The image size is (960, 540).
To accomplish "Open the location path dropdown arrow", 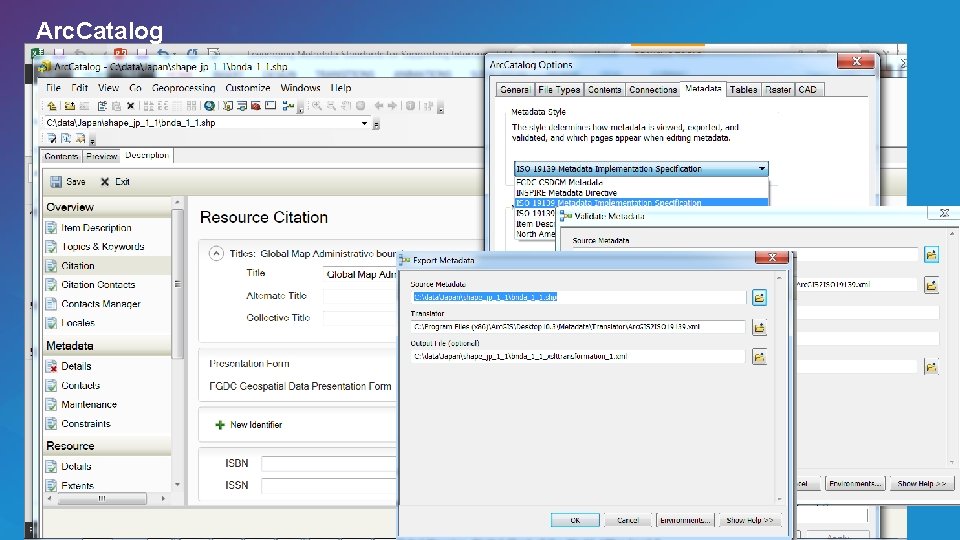I will [x=364, y=123].
